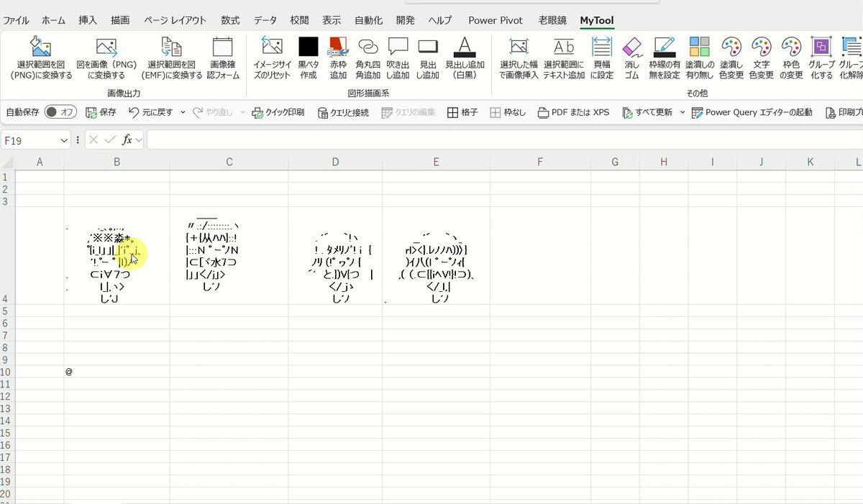The height and width of the screenshot is (504, 863).
Task: Click 選択範囲を図(PNG)に変換する icon
Action: pyautogui.click(x=41, y=48)
